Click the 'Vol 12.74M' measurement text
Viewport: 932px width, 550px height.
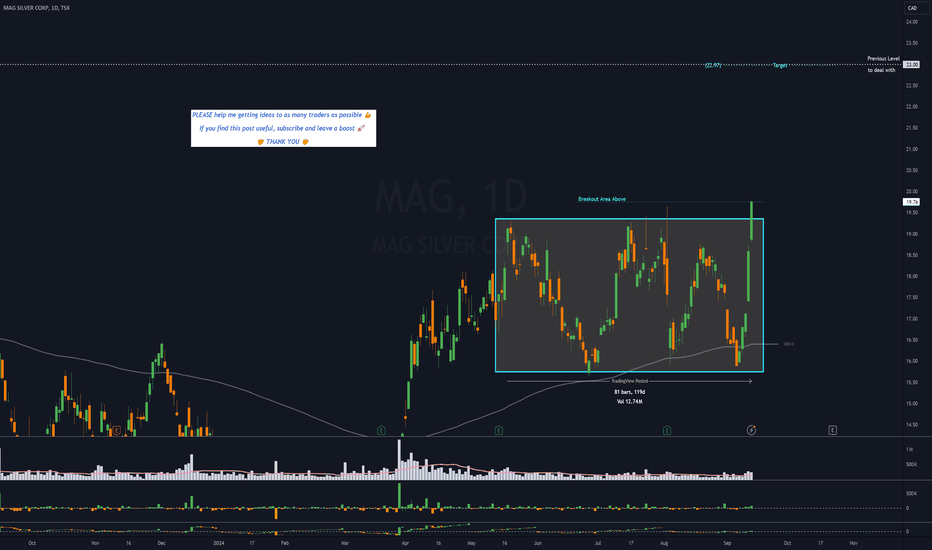point(629,401)
